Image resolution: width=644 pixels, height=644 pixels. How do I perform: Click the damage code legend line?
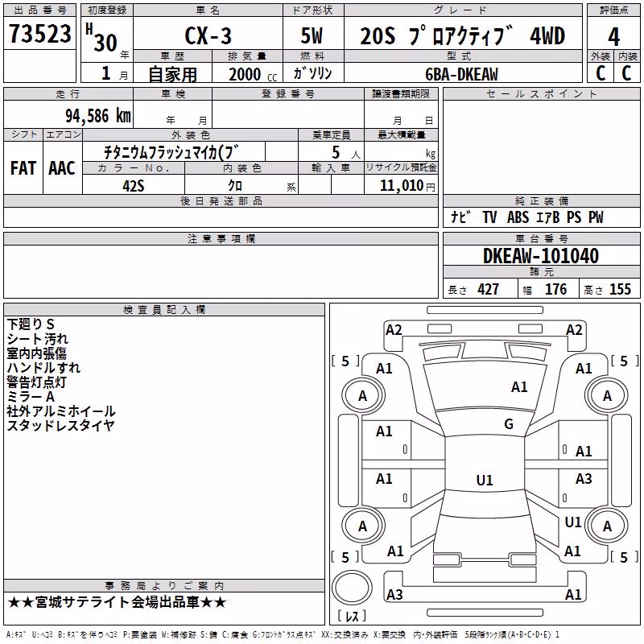pyautogui.click(x=283, y=635)
